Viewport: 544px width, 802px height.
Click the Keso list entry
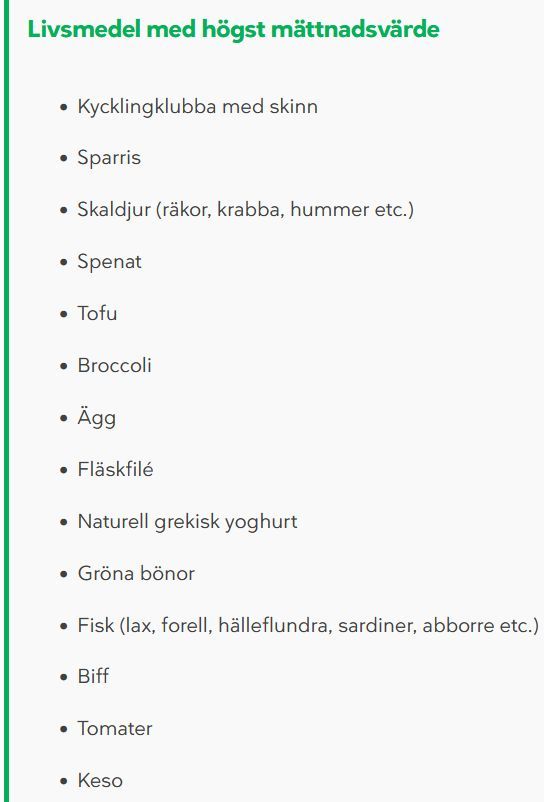tap(100, 781)
